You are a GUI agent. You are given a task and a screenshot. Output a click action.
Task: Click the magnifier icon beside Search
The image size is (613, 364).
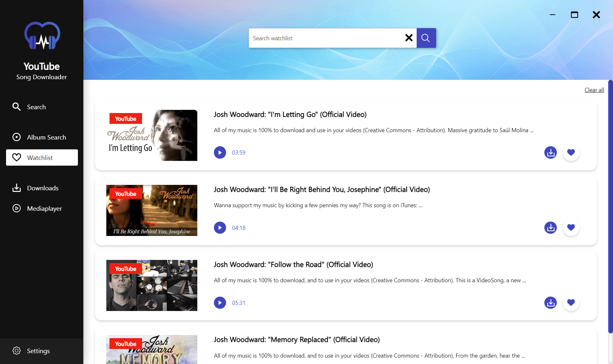pyautogui.click(x=17, y=107)
